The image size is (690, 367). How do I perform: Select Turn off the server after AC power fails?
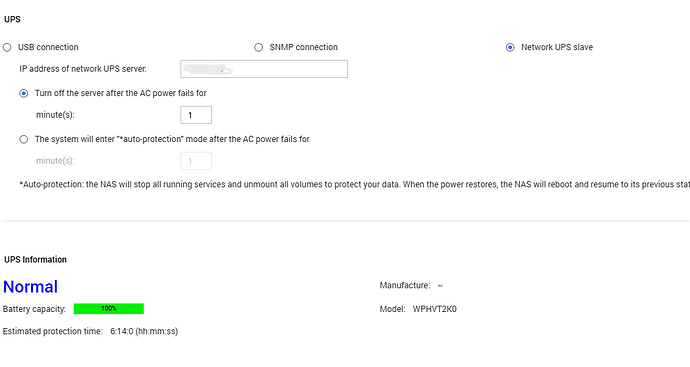tap(24, 93)
